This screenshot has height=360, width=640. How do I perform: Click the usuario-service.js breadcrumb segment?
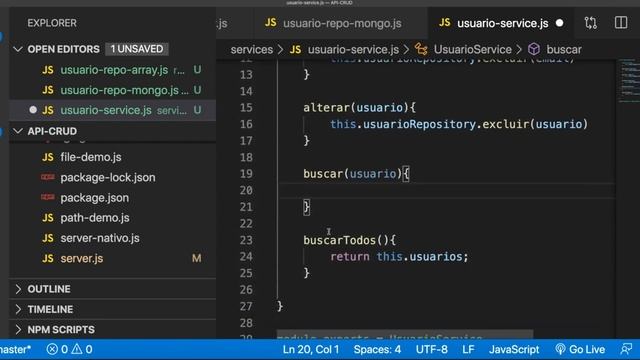coord(353,49)
